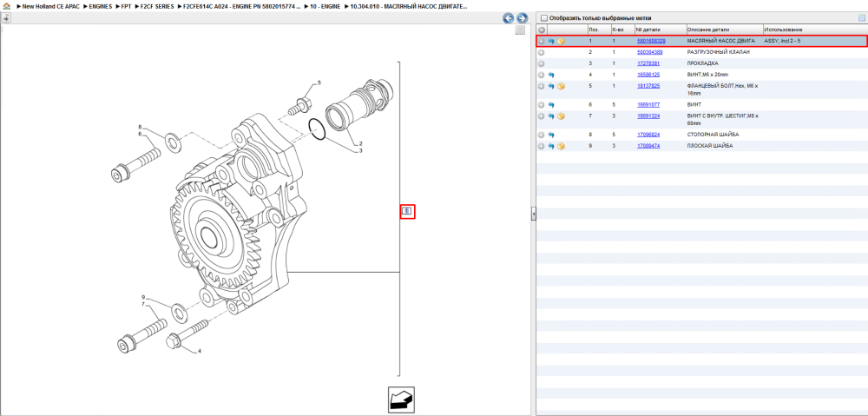Viewport: 868px width, 416px height.
Task: Click the plus icon in the table header
Action: point(542,30)
